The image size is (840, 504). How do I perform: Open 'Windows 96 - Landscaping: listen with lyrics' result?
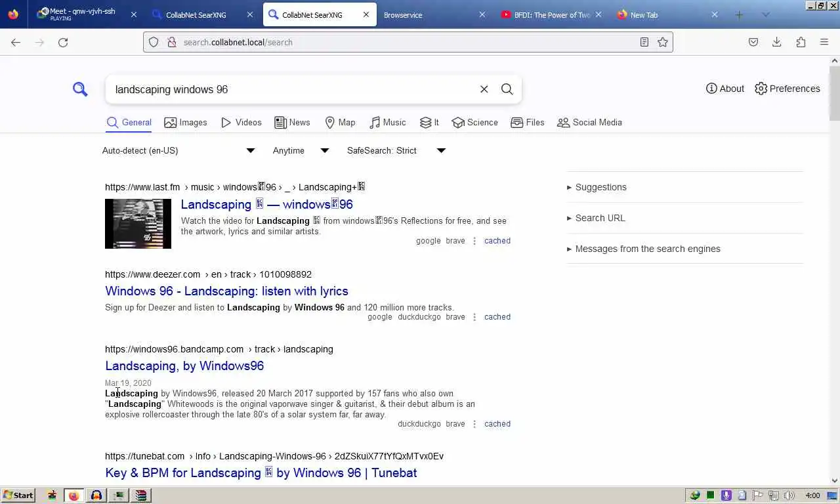226,291
